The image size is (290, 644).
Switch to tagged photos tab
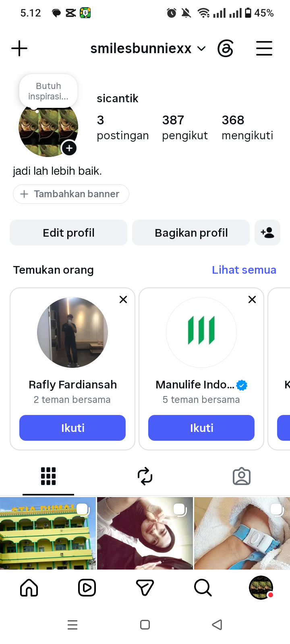242,477
